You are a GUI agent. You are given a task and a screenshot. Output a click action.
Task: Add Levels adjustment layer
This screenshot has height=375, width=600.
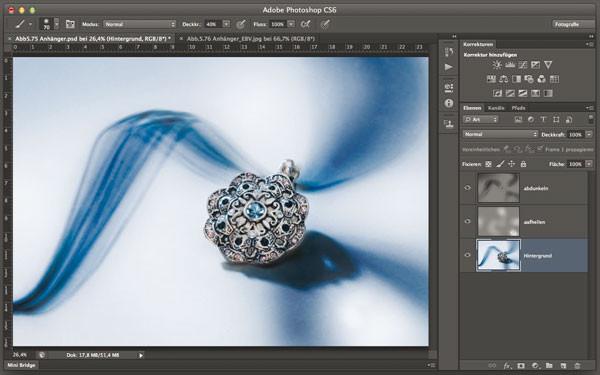(x=510, y=65)
